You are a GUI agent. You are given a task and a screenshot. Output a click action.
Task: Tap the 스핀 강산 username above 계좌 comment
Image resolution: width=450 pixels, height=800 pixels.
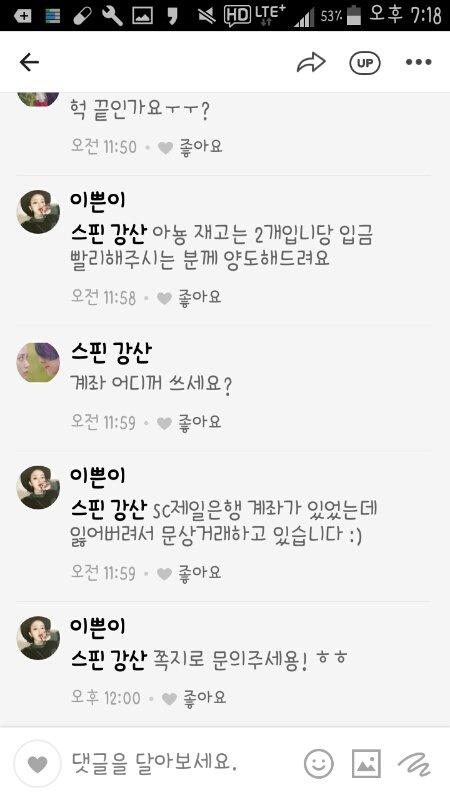tap(110, 353)
